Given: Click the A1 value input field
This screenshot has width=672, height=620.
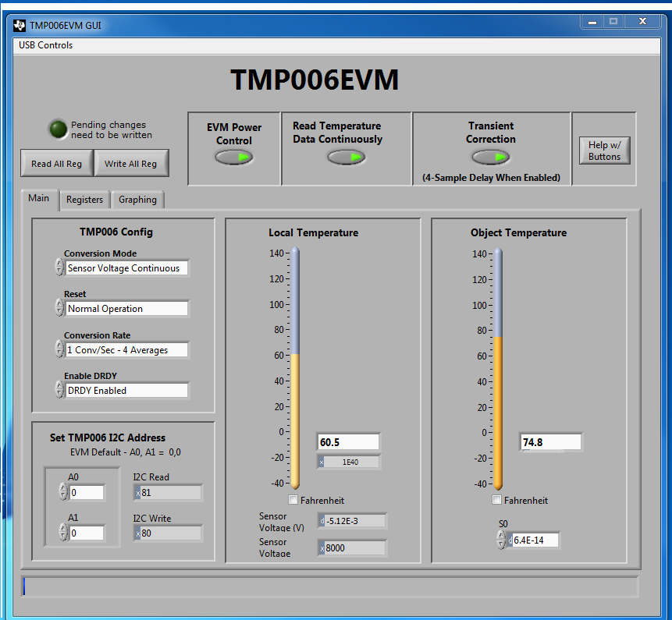Looking at the screenshot, I should 87,533.
